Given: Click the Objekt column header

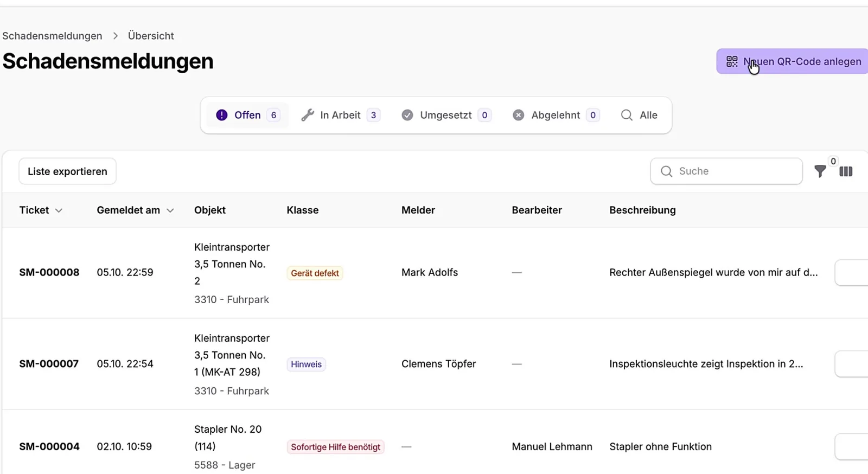Looking at the screenshot, I should click(x=210, y=210).
